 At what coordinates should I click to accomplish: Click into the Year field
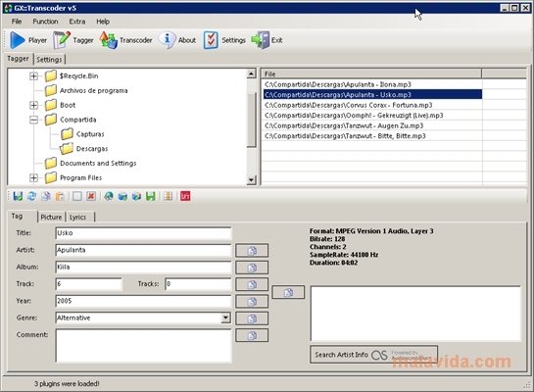pos(143,301)
